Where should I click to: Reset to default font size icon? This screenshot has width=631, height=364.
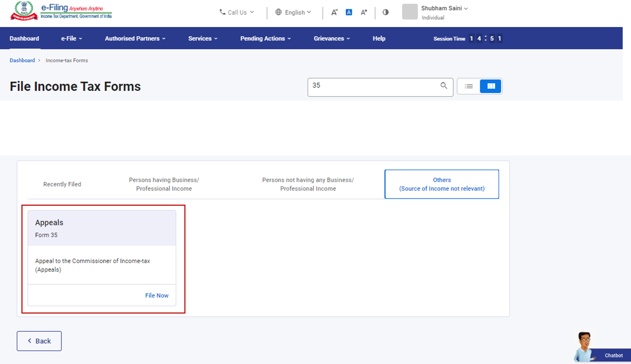349,12
